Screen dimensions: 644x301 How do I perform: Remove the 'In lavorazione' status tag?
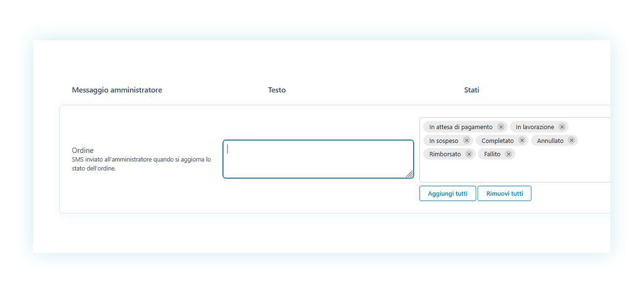point(562,127)
